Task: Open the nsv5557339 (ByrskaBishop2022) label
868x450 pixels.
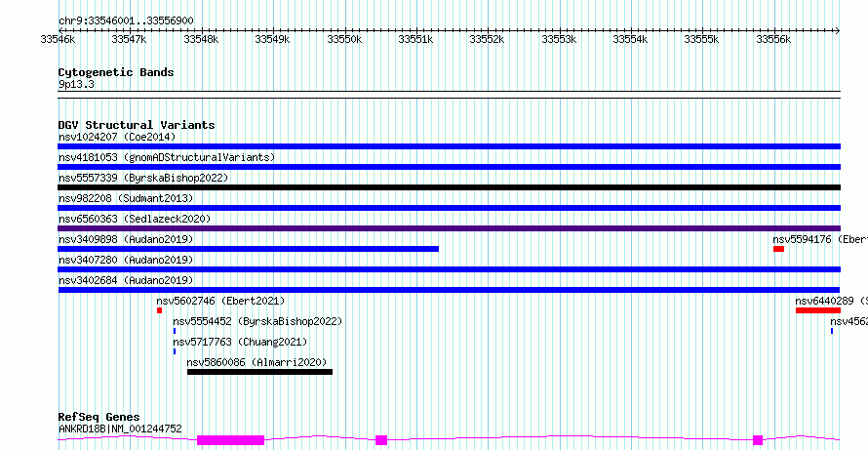Action: 143,178
